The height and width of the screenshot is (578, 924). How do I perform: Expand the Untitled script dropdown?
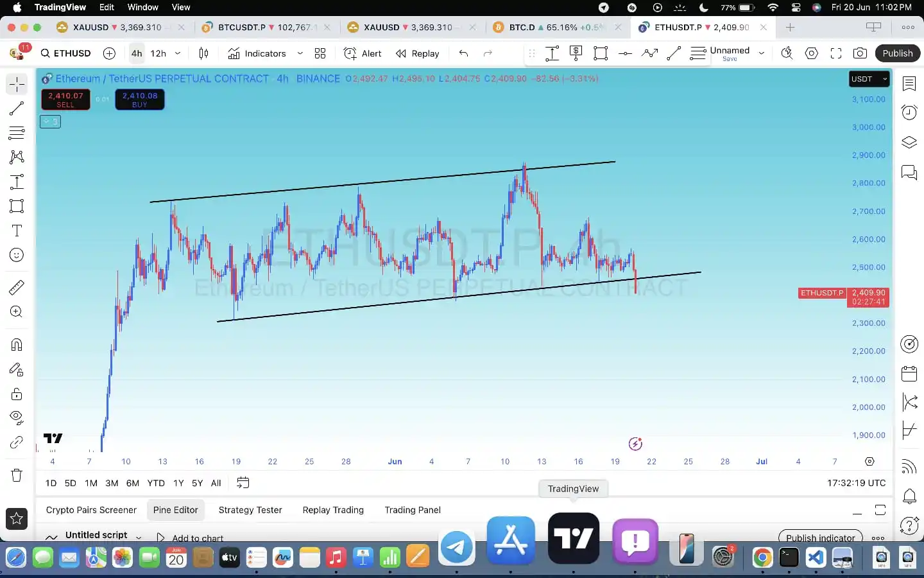[x=139, y=537]
